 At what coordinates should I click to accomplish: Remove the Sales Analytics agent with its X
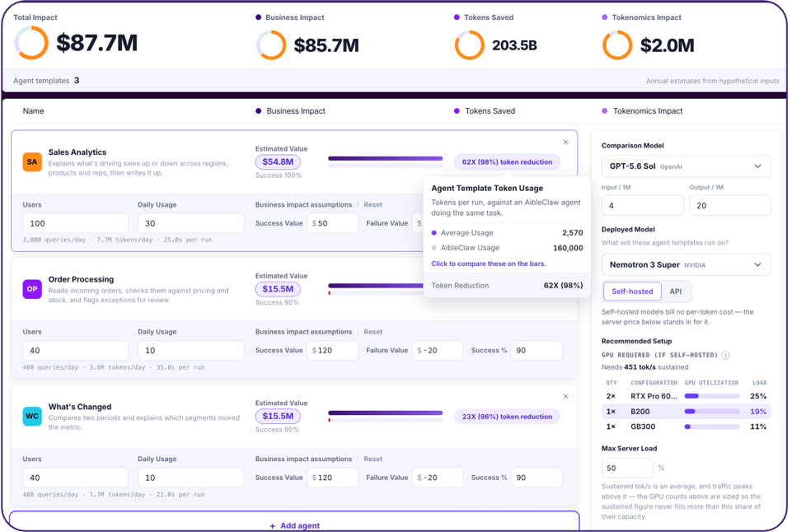(566, 142)
